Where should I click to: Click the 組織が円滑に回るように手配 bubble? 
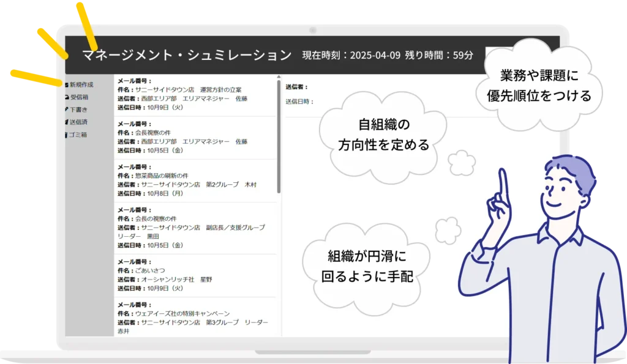point(366,266)
